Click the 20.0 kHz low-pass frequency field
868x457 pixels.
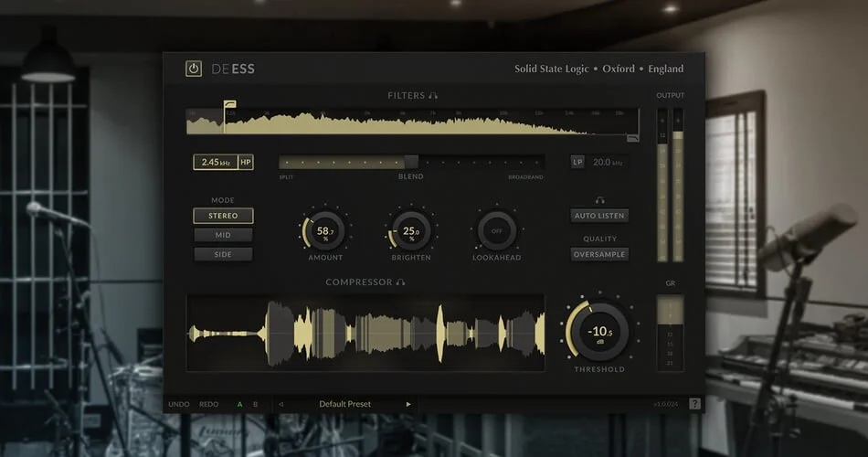[x=608, y=163]
